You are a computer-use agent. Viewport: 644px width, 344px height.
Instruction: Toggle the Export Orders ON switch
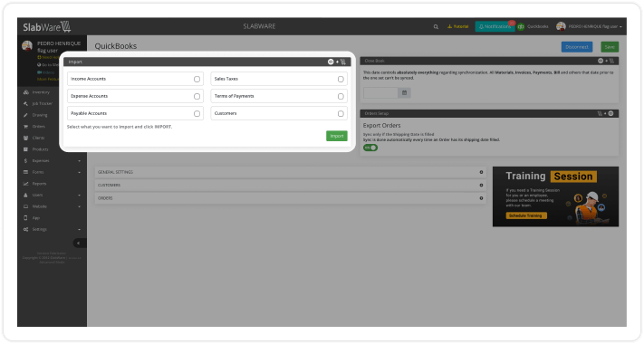pos(370,148)
